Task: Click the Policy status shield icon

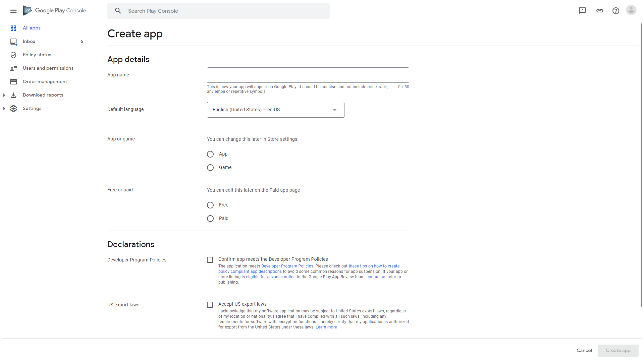Action: tap(13, 55)
